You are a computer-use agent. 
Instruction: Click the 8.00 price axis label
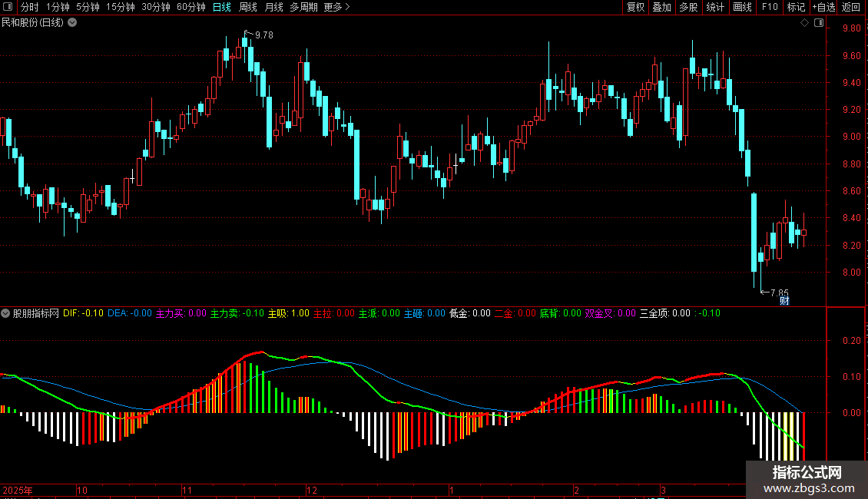coord(851,273)
